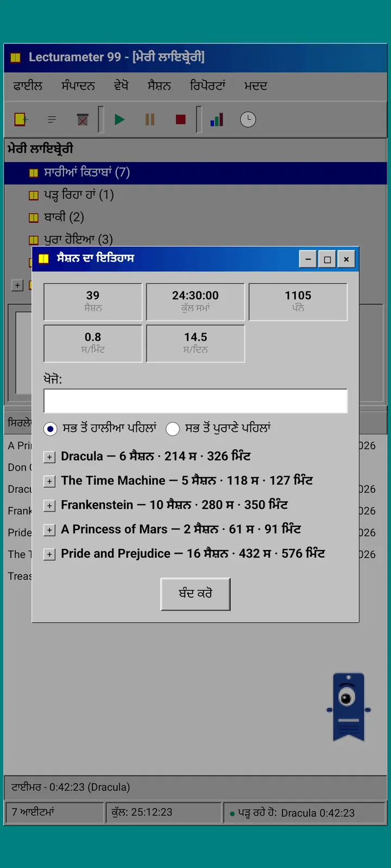Image resolution: width=391 pixels, height=868 pixels.
Task: Stop the session with the red stop icon
Action: 181,119
